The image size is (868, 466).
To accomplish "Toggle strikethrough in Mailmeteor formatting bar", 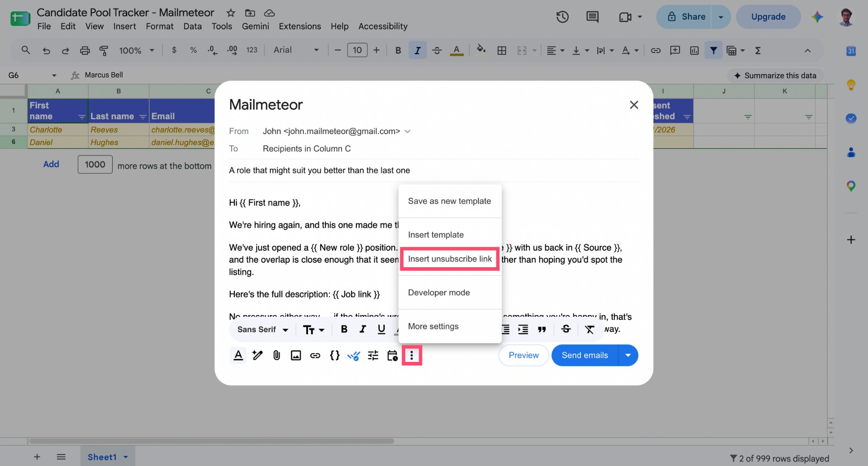I will pos(566,329).
